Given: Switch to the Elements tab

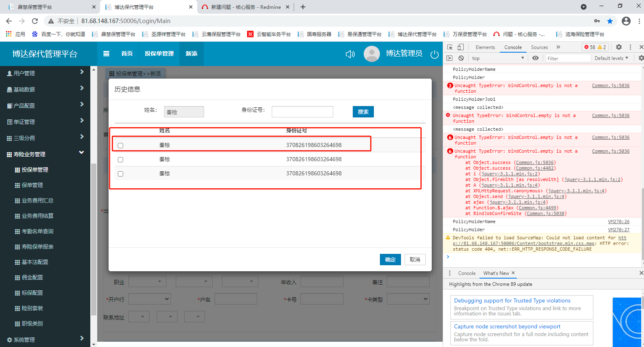Looking at the screenshot, I should (485, 47).
